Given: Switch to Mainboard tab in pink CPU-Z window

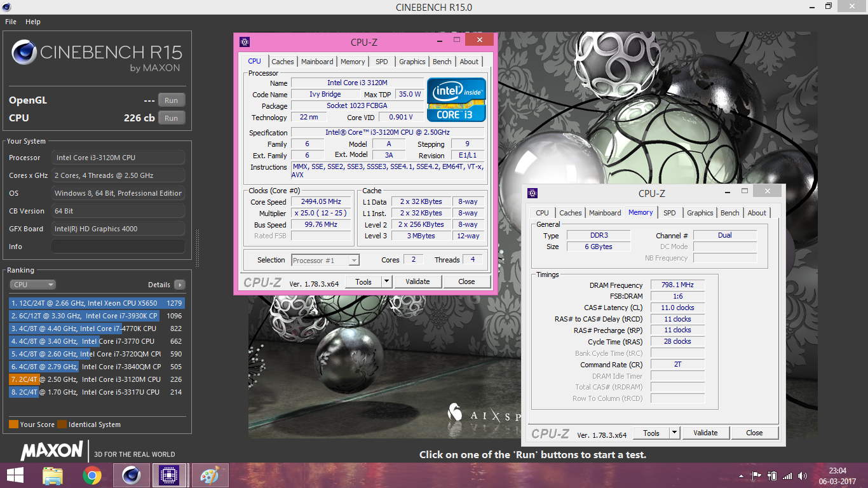Looking at the screenshot, I should pos(317,62).
